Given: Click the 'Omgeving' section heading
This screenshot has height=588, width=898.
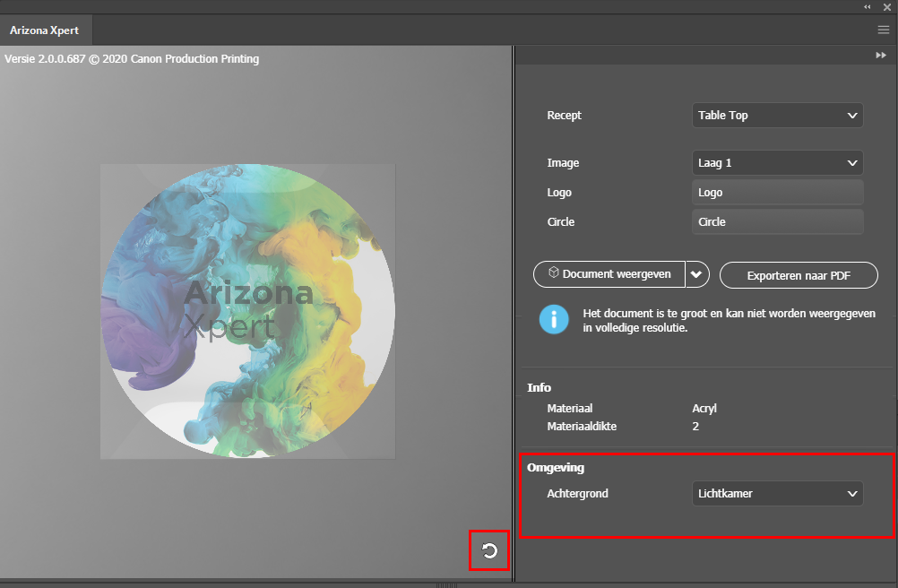Looking at the screenshot, I should [556, 468].
